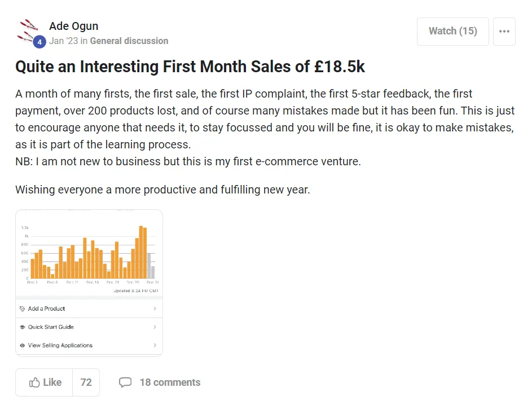Open the list of 72 likes
This screenshot has height=405, width=532.
pyautogui.click(x=86, y=382)
